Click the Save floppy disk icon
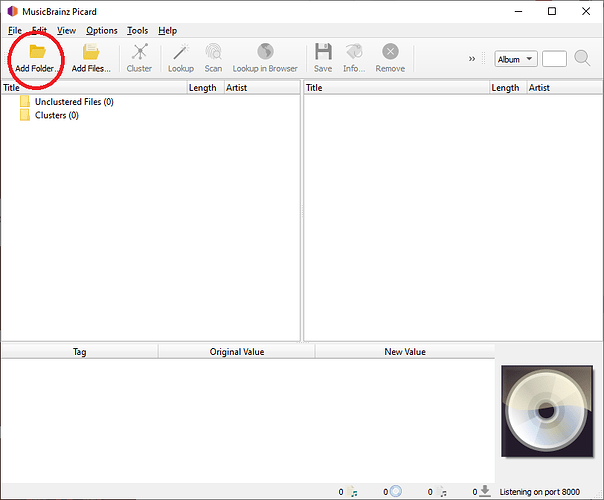This screenshot has height=500, width=604. pyautogui.click(x=323, y=52)
